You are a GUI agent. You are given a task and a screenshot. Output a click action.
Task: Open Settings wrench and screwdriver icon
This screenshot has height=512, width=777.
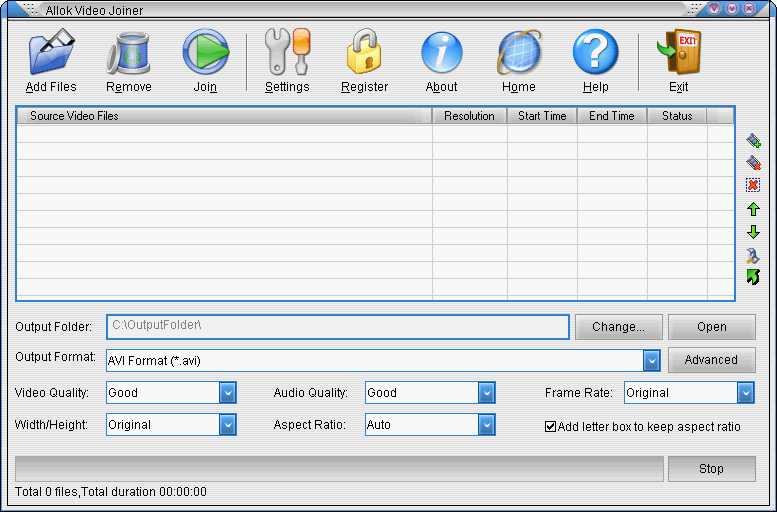point(287,52)
